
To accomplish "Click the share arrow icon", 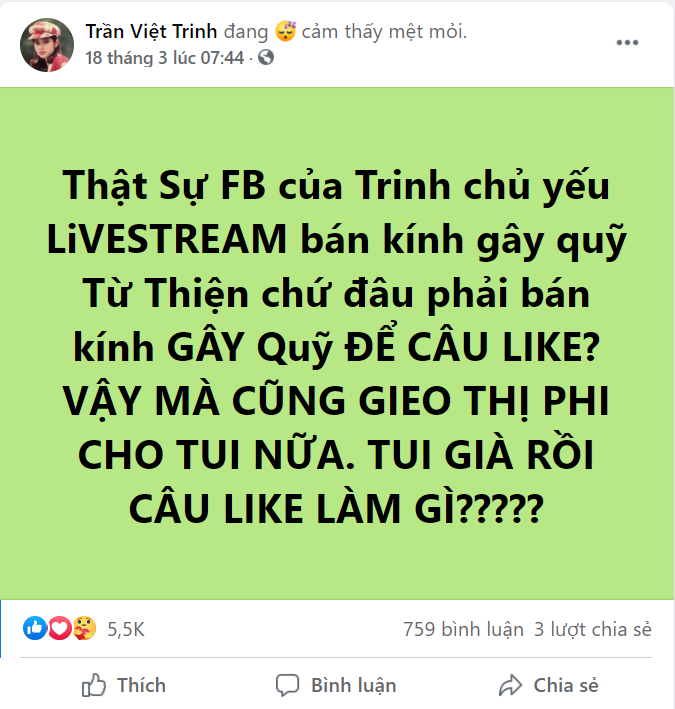I will 510,685.
